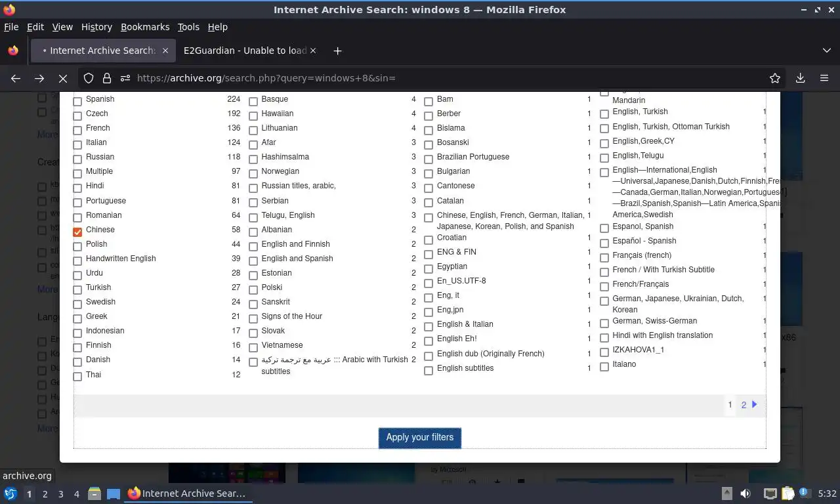
Task: Open the History menu
Action: tap(96, 27)
